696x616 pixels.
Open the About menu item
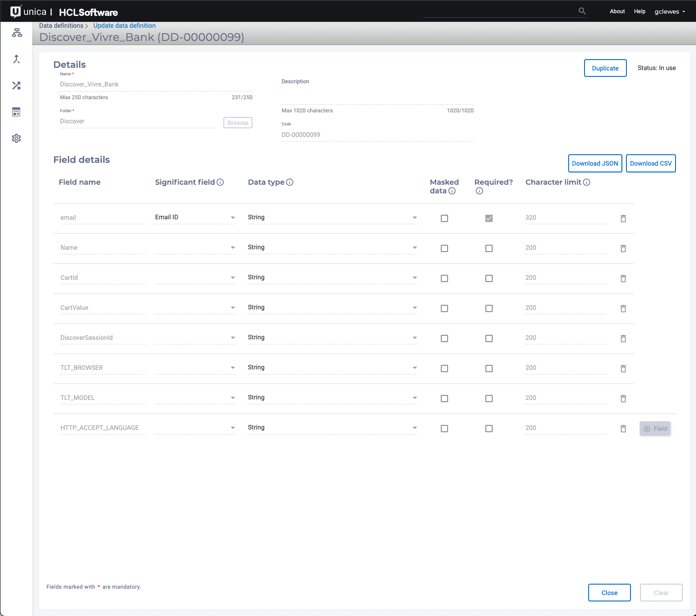coord(617,11)
